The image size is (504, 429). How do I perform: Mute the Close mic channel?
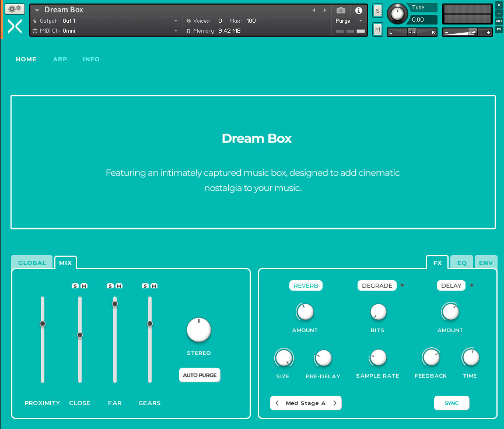(x=84, y=285)
